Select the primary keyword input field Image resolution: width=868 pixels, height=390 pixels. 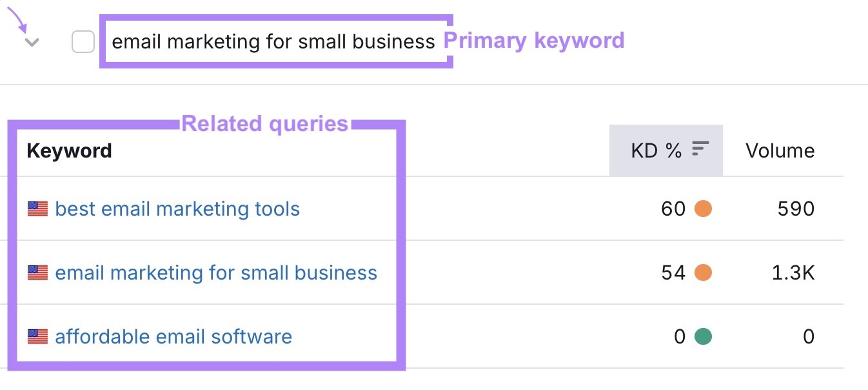click(274, 41)
